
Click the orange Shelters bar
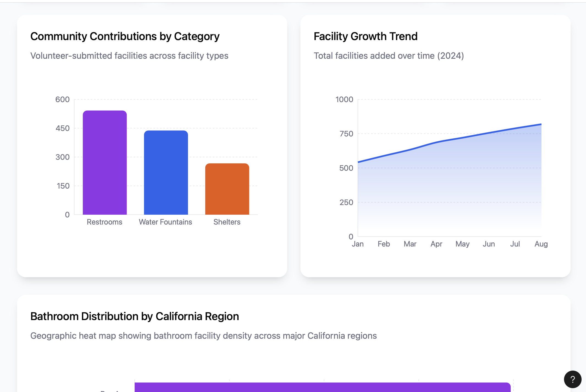227,189
